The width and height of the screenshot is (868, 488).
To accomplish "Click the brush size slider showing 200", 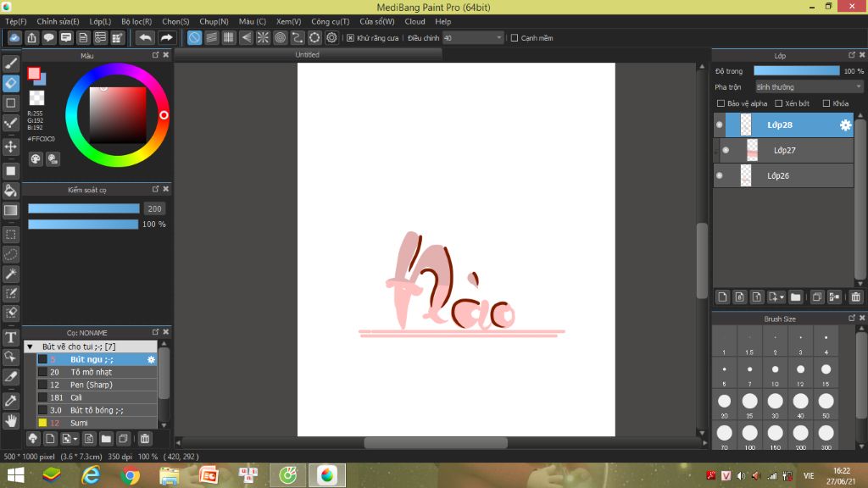I will (84, 208).
